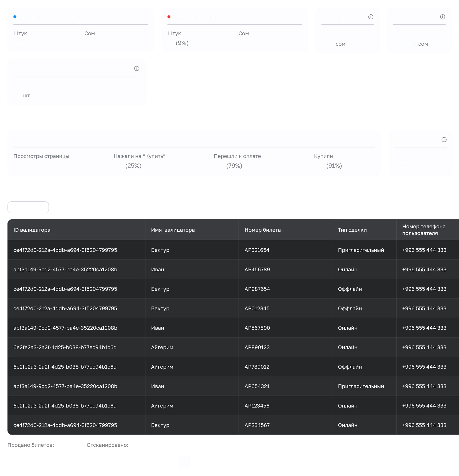
Task: Click ticket number AP567890
Action: coord(257,328)
